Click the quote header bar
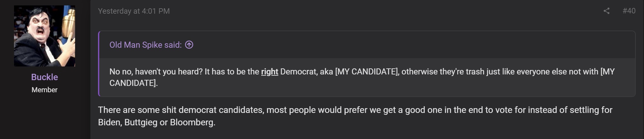Viewport: 644px width, 139px height. pos(367,45)
